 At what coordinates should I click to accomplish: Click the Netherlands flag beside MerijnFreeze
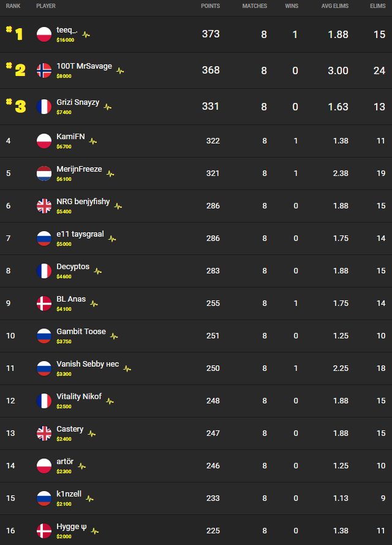(x=44, y=173)
